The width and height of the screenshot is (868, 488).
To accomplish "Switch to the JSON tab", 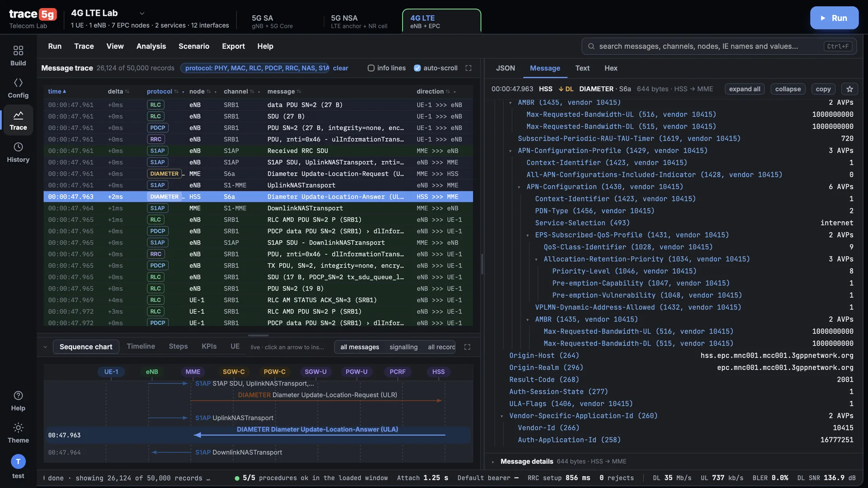I will coord(505,68).
